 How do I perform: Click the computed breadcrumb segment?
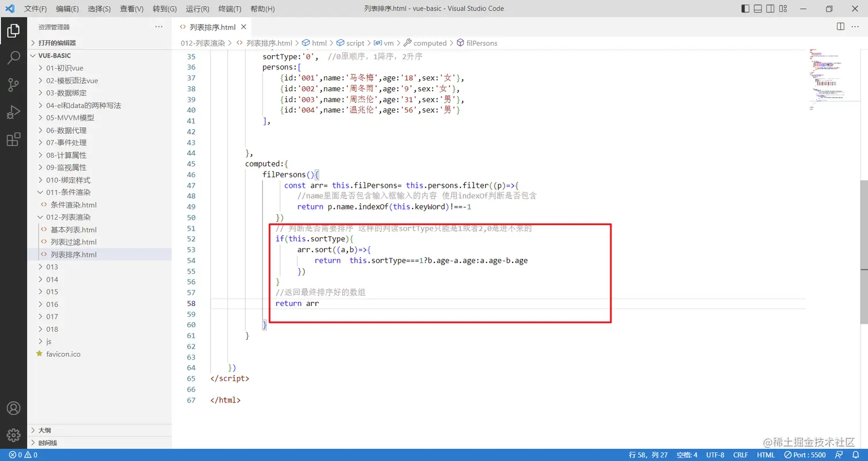[x=425, y=43]
